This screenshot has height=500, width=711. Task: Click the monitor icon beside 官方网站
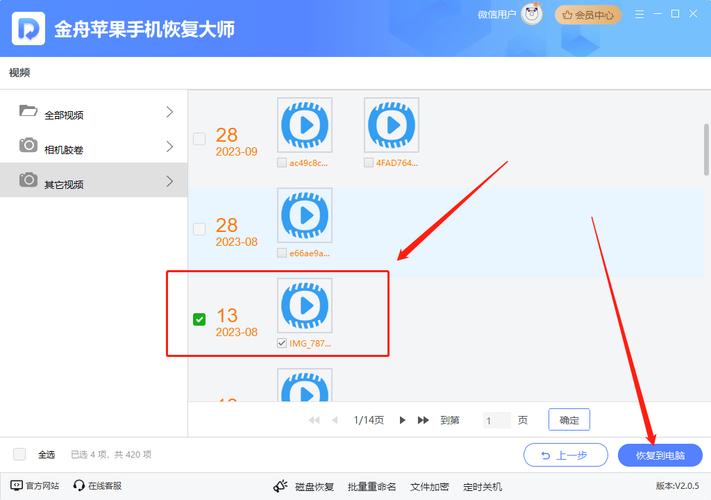(16, 485)
